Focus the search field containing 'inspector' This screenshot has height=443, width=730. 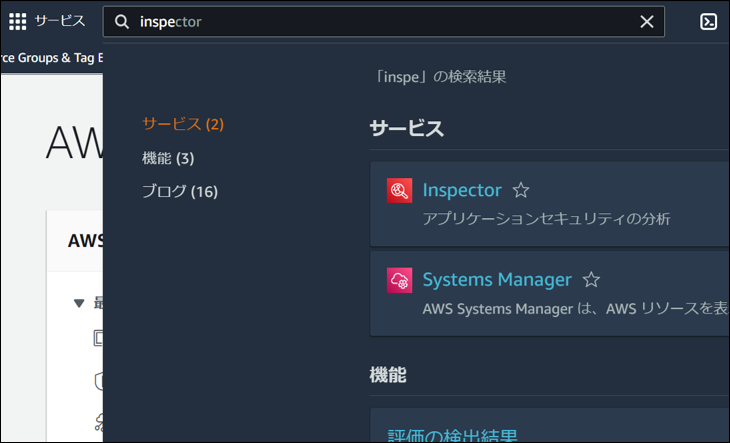380,22
